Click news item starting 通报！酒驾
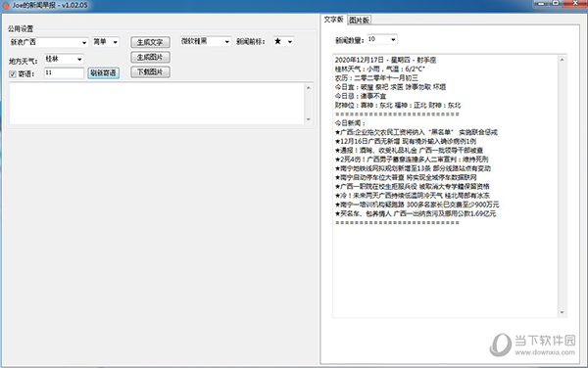588x368 pixels. pos(409,150)
